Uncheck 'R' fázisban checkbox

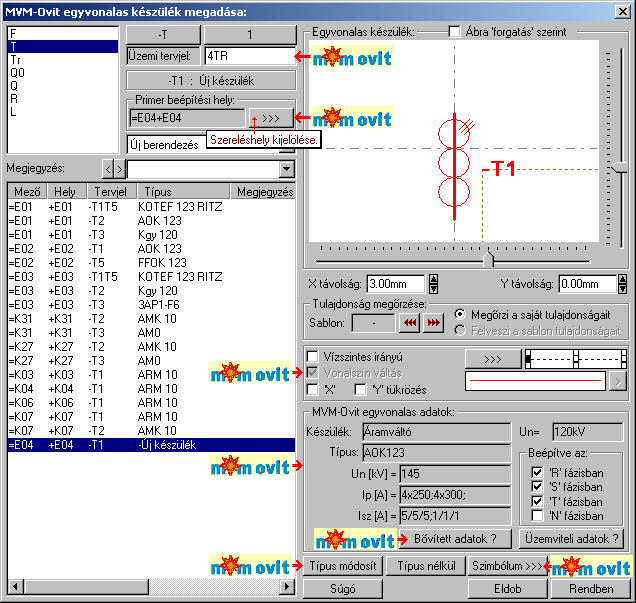(537, 472)
